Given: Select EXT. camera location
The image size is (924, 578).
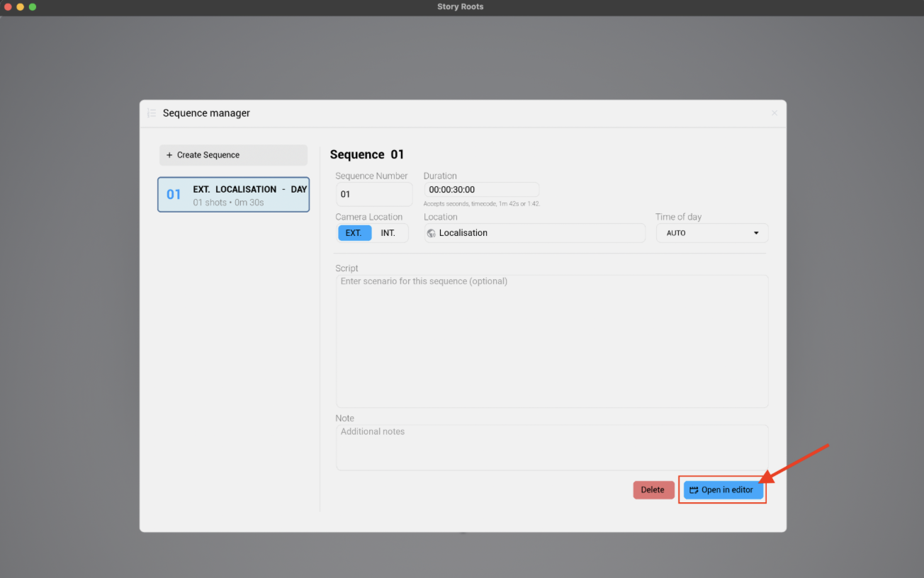Looking at the screenshot, I should (354, 233).
